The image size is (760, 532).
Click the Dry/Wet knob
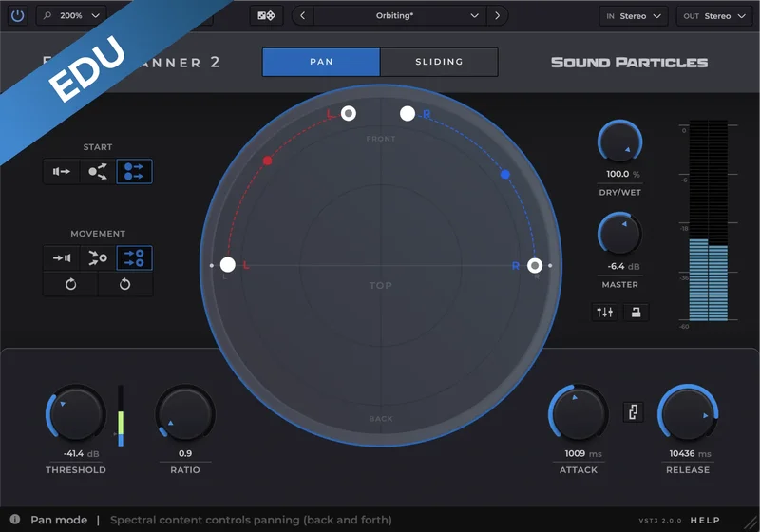point(620,142)
